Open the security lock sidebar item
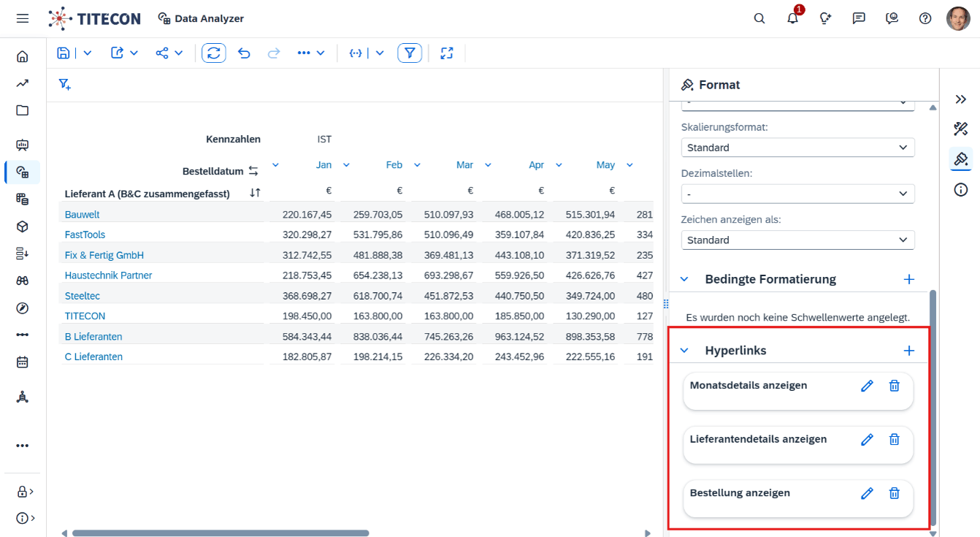 (x=25, y=491)
